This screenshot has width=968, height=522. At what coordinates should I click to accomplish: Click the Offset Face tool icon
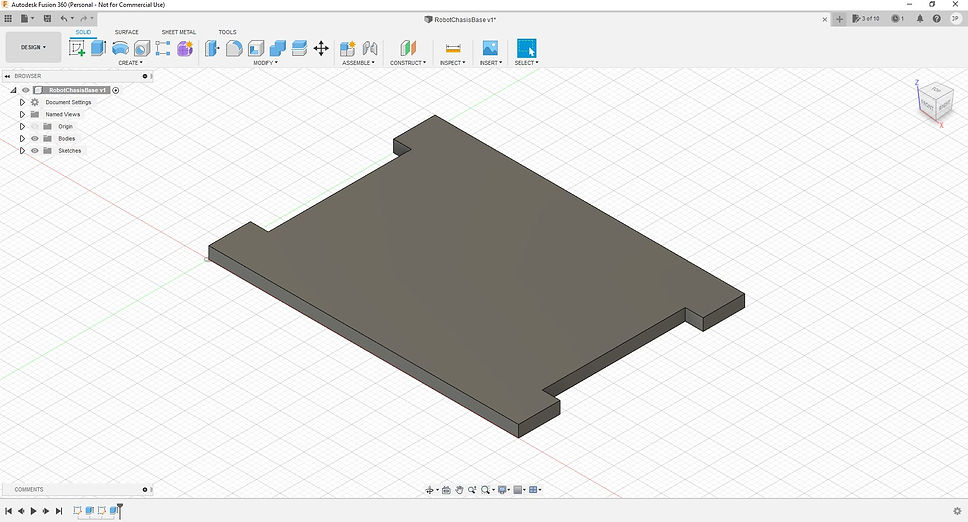[x=299, y=48]
